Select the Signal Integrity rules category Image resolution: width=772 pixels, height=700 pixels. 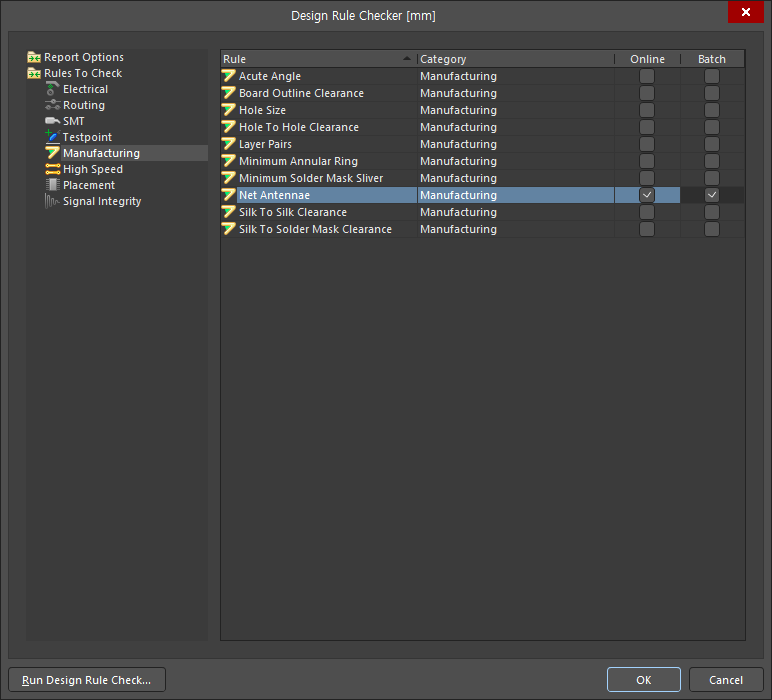[x=102, y=201]
